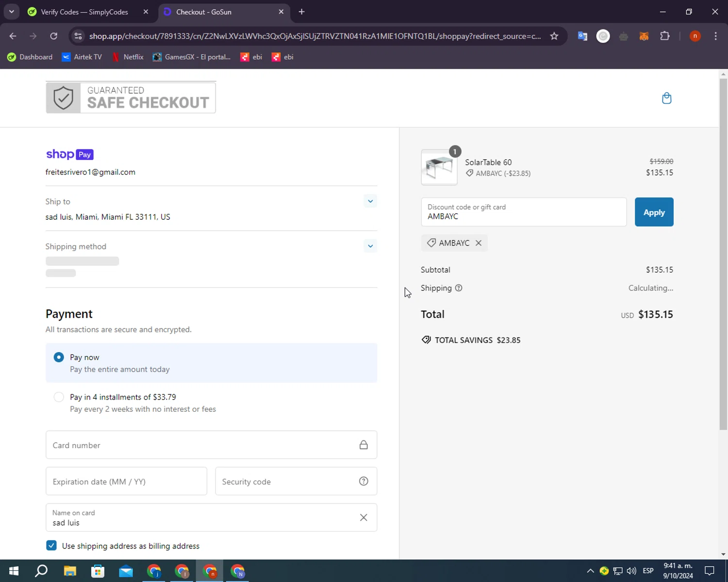This screenshot has height=582, width=728.
Task: Open the Chrome profile avatar
Action: [695, 36]
